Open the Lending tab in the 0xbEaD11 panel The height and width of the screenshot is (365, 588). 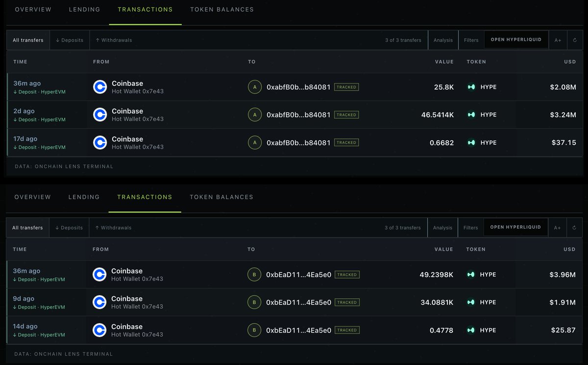84,197
